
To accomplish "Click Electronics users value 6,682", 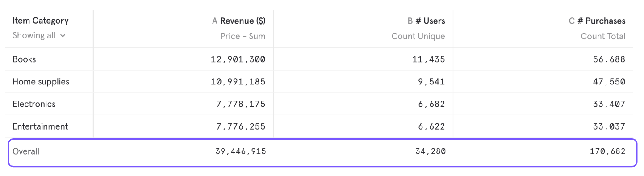I will coord(432,104).
